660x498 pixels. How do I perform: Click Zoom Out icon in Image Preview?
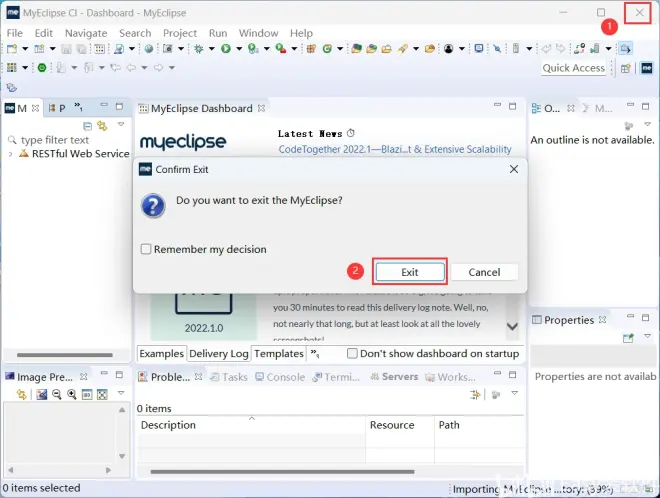click(x=56, y=394)
